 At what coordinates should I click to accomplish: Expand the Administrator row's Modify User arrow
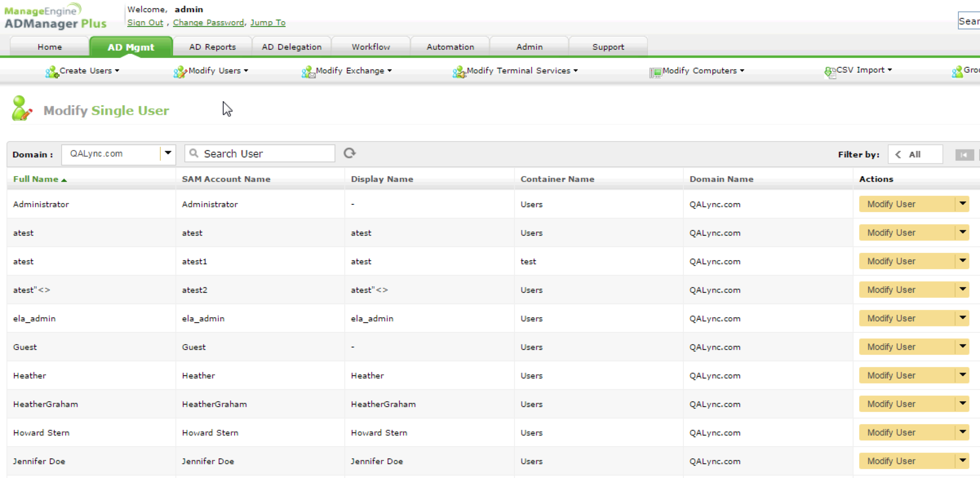coord(962,204)
